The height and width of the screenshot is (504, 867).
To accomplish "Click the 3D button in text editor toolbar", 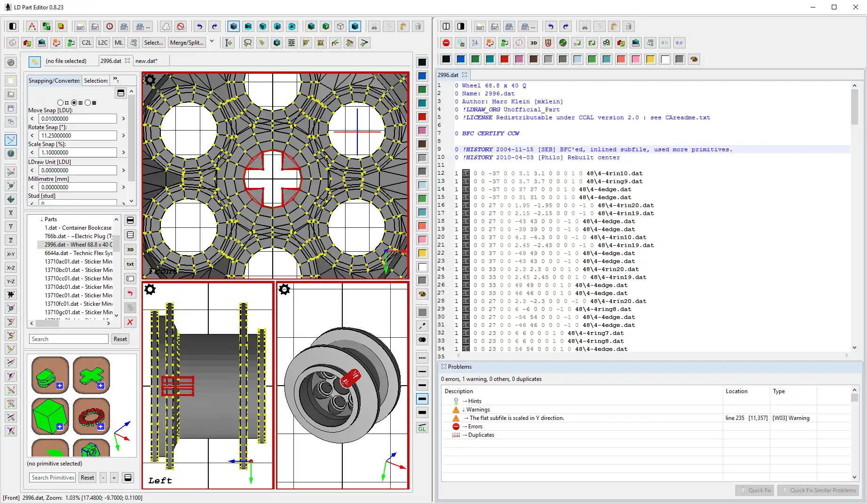I will coord(534,43).
